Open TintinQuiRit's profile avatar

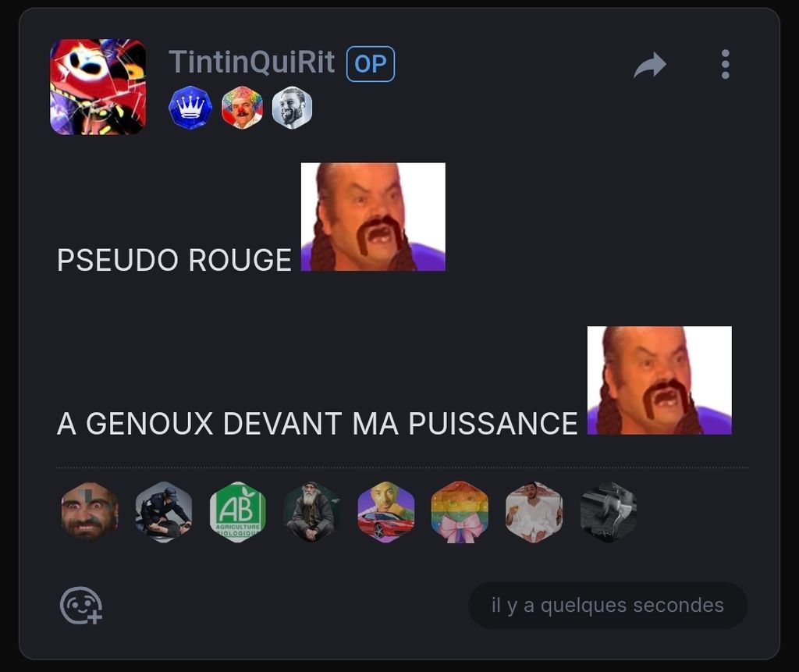point(98,87)
